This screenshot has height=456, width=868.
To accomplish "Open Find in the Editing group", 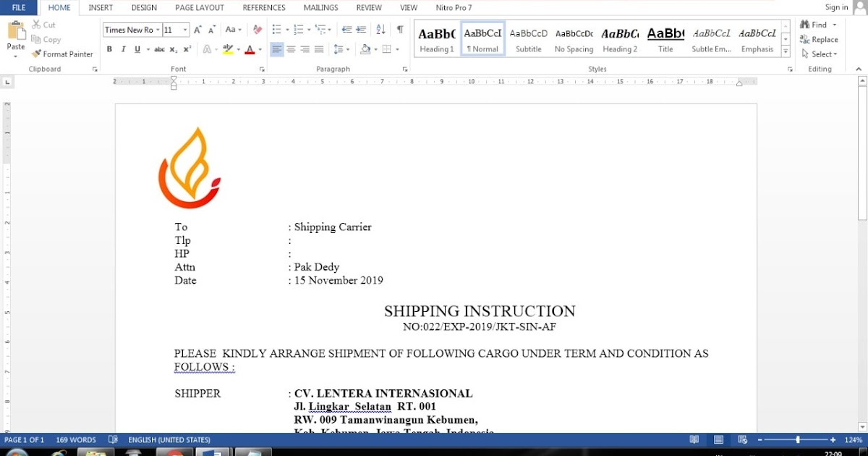I will pyautogui.click(x=816, y=24).
